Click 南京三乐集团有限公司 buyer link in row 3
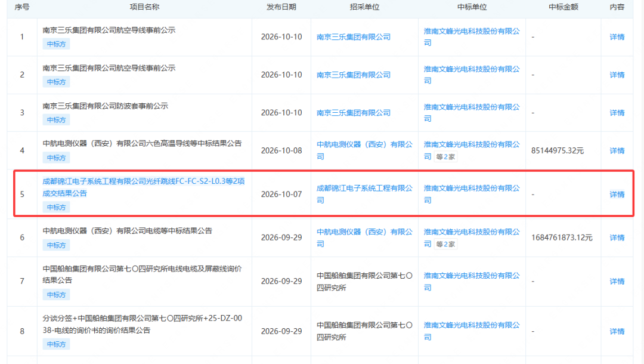 point(353,113)
